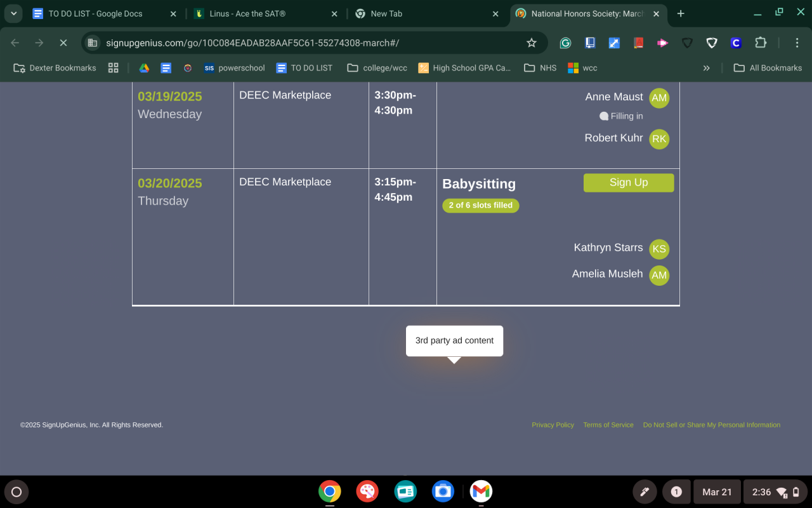812x508 pixels.
Task: Click Anne Maust's AM avatar
Action: tap(659, 98)
